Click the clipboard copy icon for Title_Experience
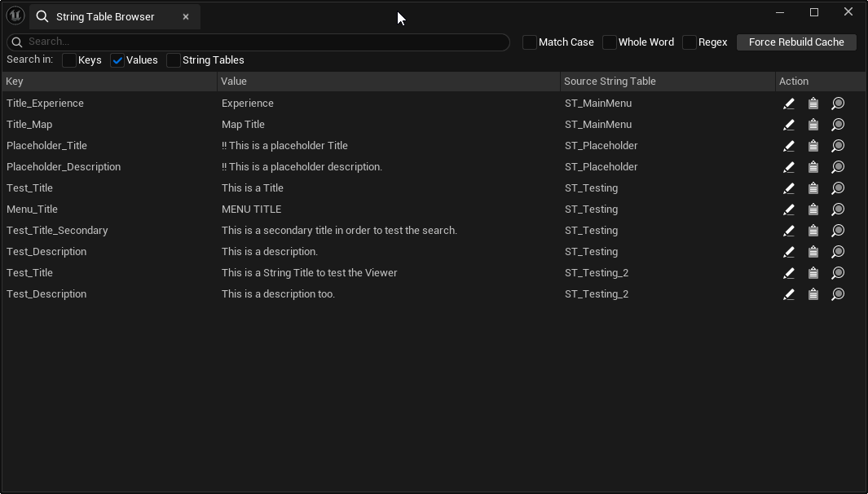The image size is (868, 494). tap(813, 104)
